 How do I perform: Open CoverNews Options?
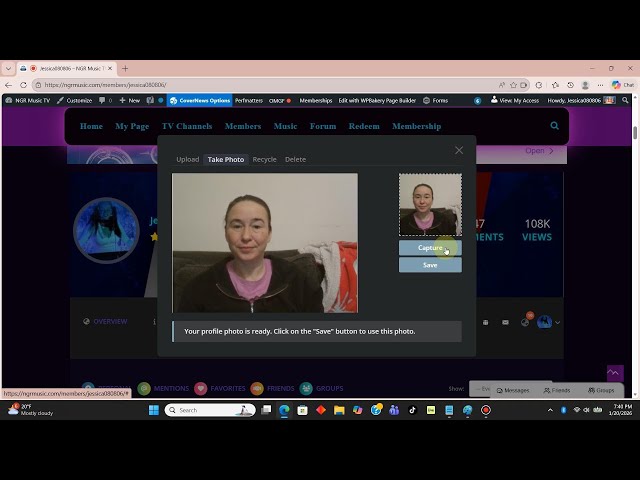(x=200, y=100)
